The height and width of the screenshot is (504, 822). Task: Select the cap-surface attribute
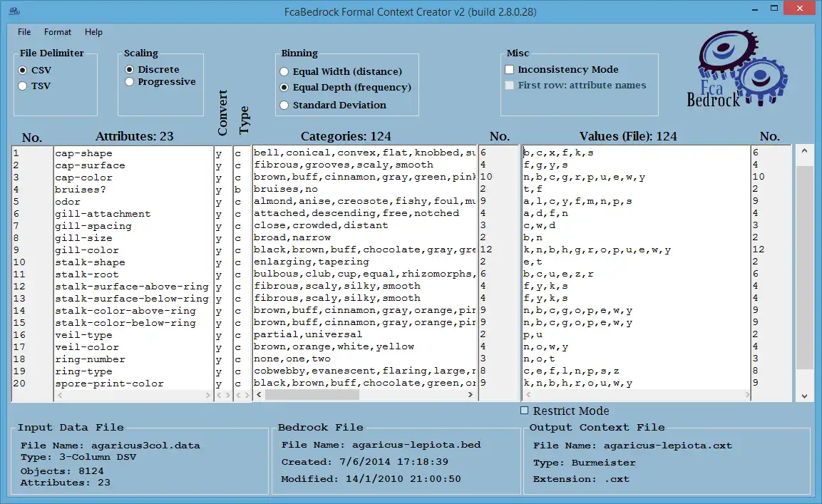point(90,165)
